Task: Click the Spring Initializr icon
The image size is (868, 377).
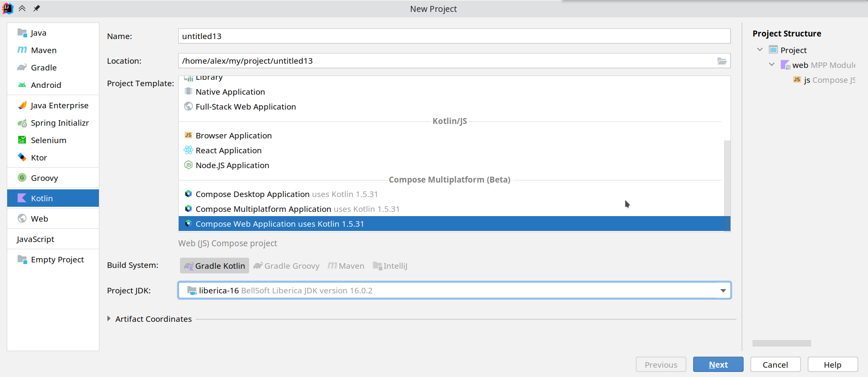Action: [x=22, y=123]
